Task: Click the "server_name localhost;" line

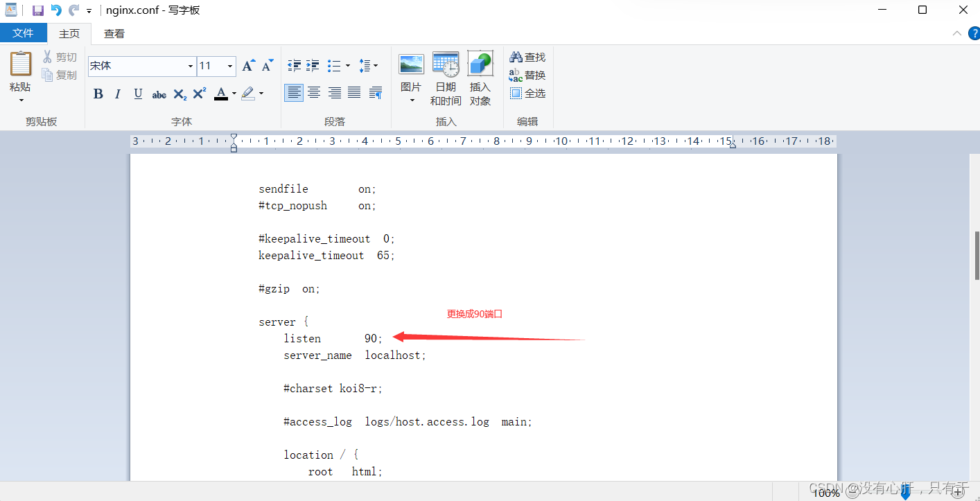Action: point(355,355)
